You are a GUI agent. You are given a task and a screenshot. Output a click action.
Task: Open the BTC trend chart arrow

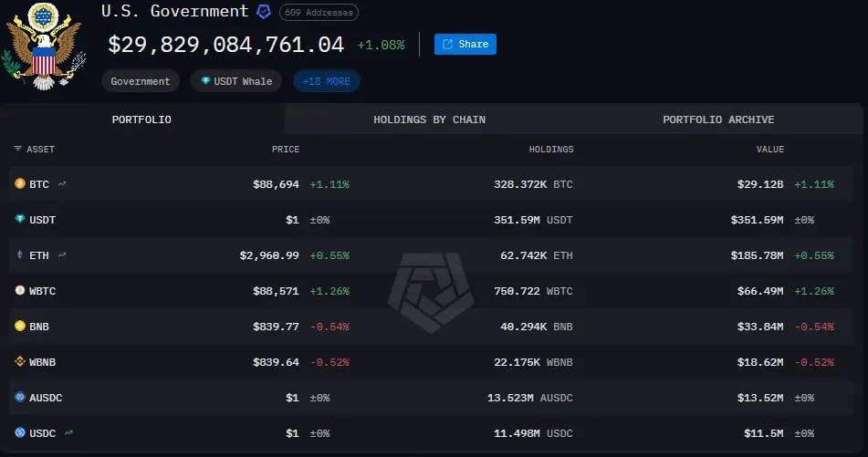click(62, 184)
